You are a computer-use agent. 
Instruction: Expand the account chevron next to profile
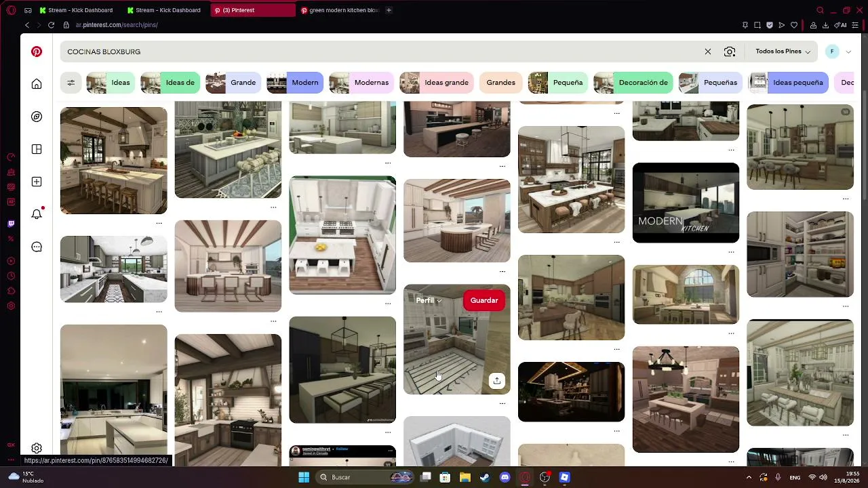(x=848, y=52)
